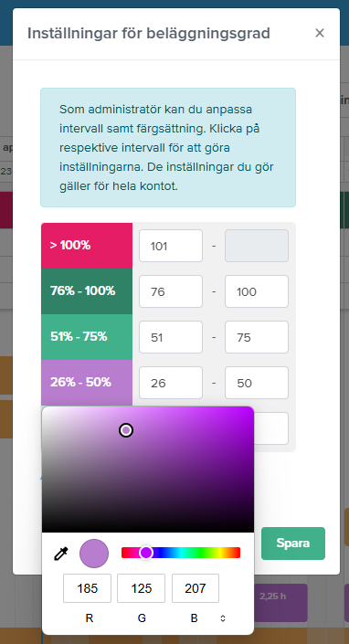Image resolution: width=349 pixels, height=644 pixels.
Task: Focus the B value field showing 207
Action: [196, 588]
